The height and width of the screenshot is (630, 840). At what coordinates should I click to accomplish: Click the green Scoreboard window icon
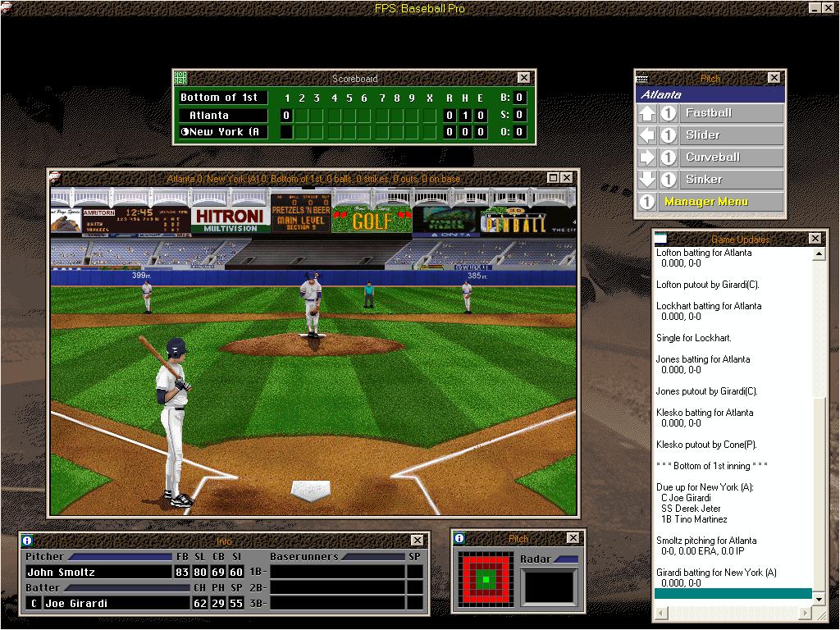[x=180, y=78]
